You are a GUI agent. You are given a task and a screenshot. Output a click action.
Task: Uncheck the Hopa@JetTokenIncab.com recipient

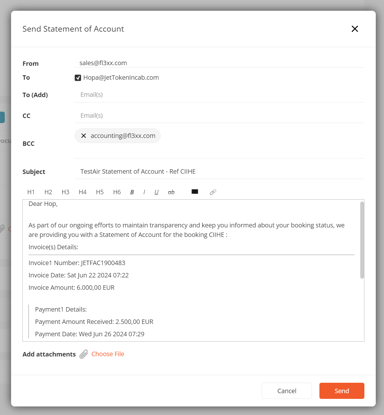78,78
